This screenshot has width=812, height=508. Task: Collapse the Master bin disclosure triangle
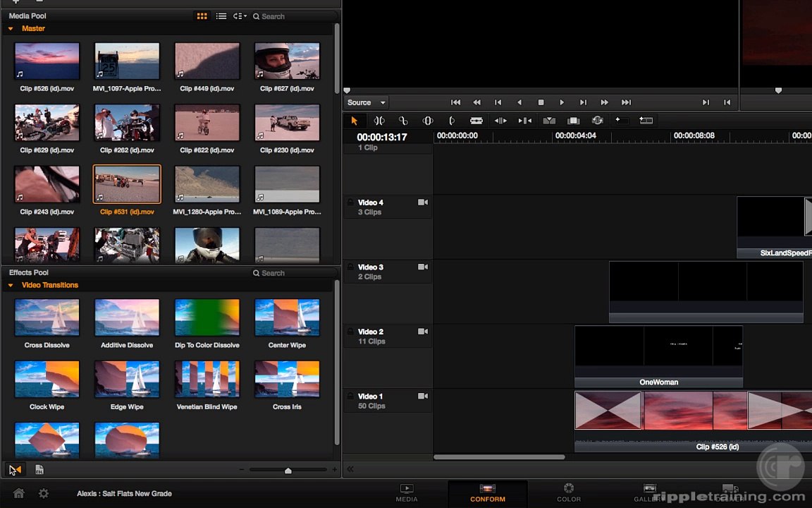coord(11,29)
